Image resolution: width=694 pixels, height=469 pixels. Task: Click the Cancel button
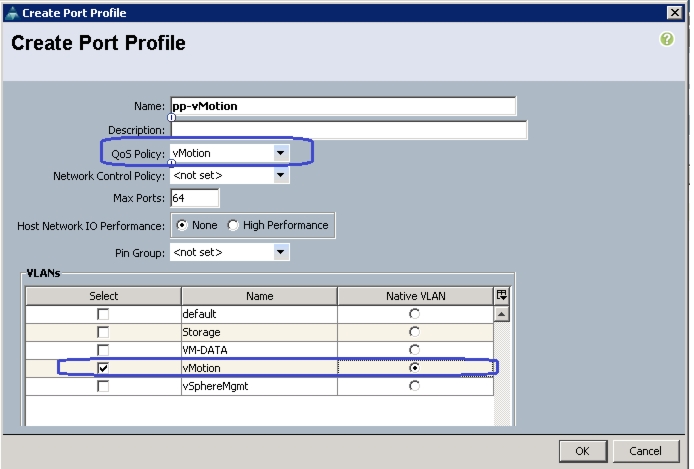(646, 451)
